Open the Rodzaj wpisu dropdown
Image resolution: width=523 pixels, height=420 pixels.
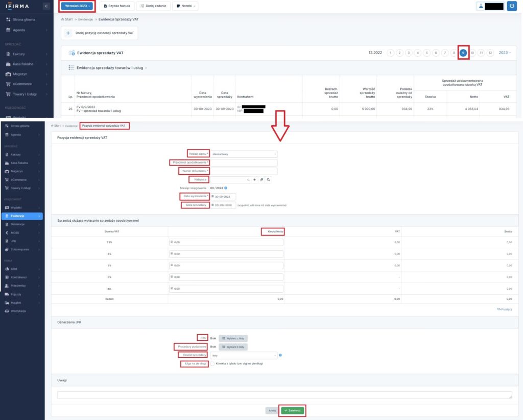(244, 154)
